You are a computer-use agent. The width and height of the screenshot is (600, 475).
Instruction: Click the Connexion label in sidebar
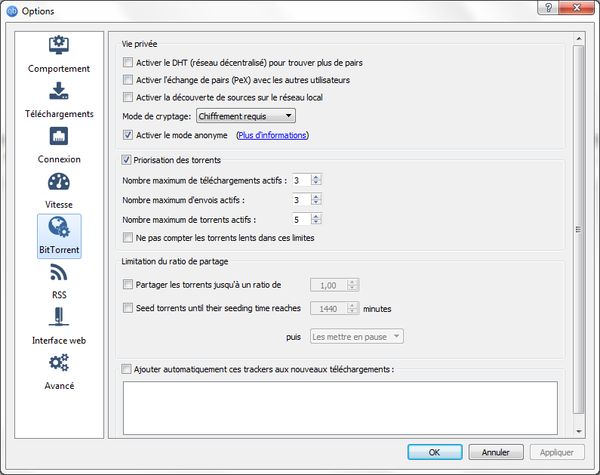click(59, 159)
